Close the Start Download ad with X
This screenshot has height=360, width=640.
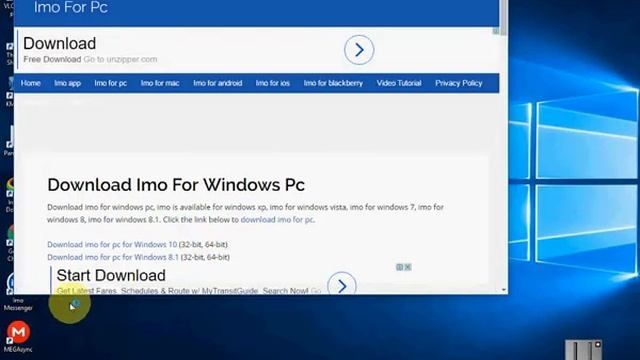click(408, 267)
